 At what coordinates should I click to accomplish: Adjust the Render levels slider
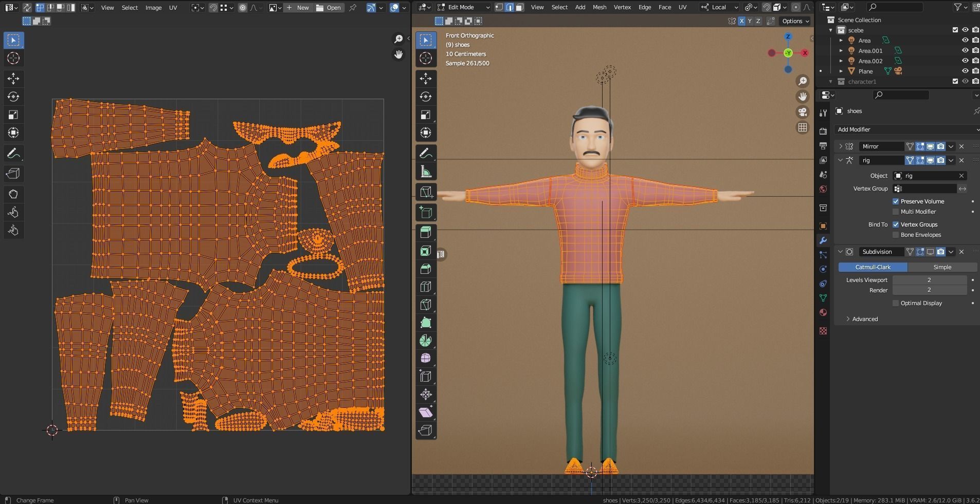(x=929, y=290)
